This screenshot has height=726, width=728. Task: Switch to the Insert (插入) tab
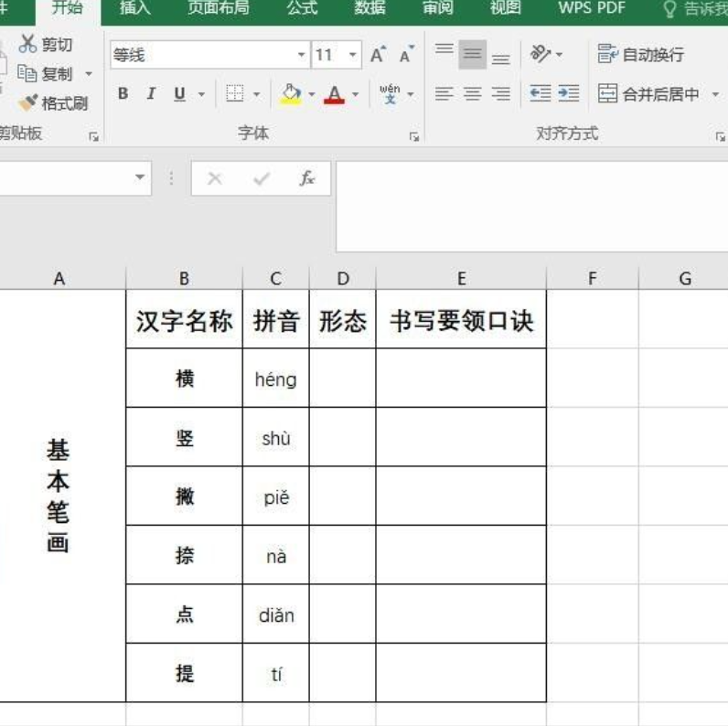coord(135,9)
